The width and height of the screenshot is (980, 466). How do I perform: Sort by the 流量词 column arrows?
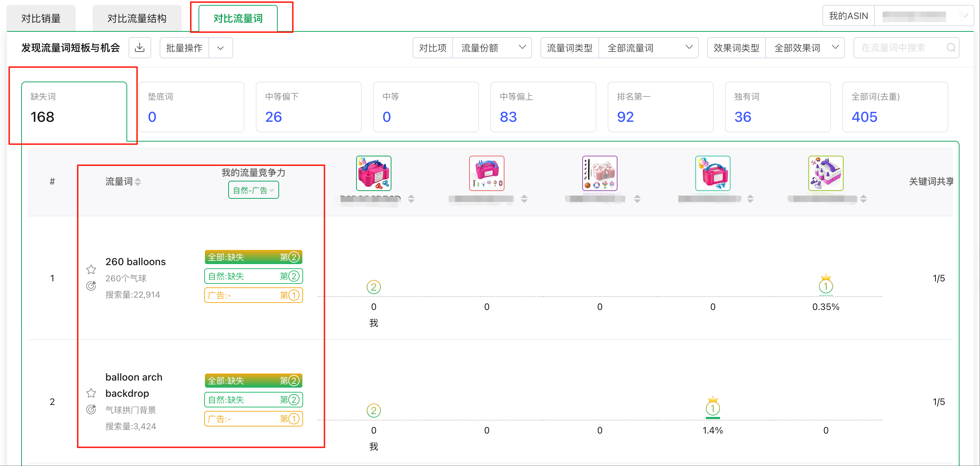pos(138,182)
